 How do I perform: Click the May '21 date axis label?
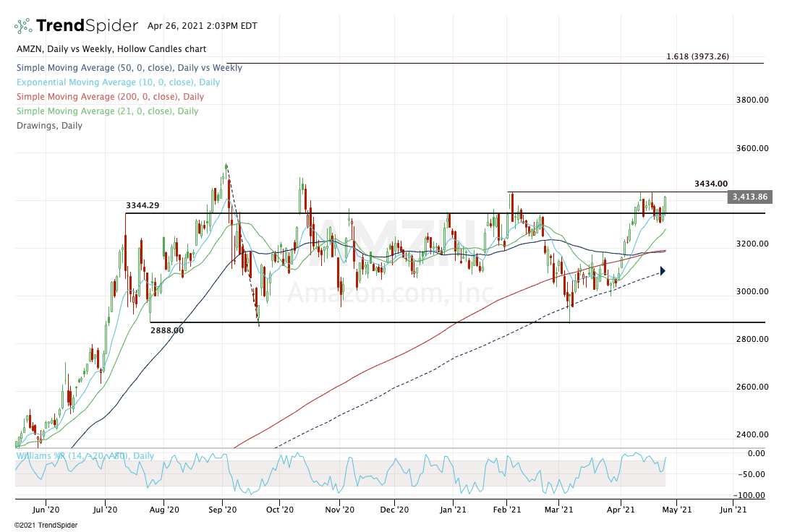(x=676, y=510)
